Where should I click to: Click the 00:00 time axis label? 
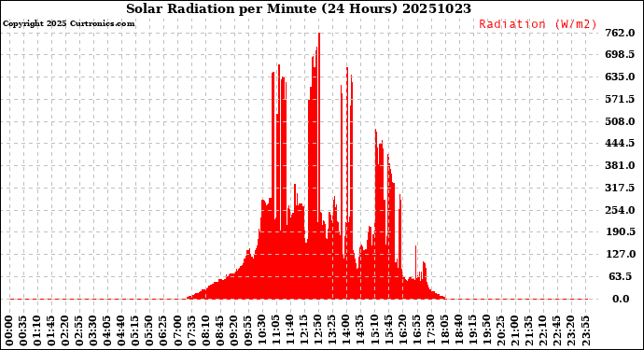click(x=9, y=331)
